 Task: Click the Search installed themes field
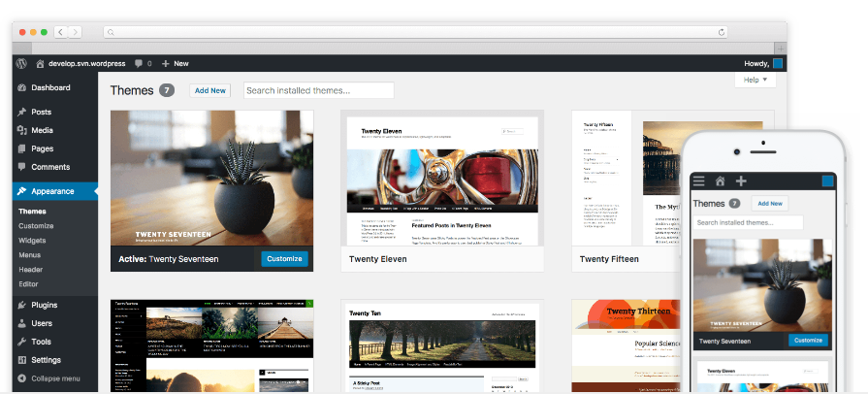[319, 90]
